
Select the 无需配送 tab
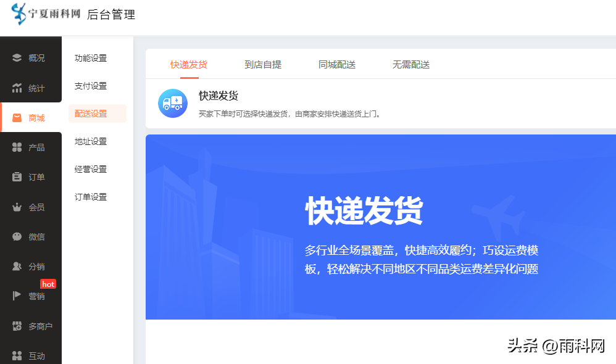coord(411,65)
